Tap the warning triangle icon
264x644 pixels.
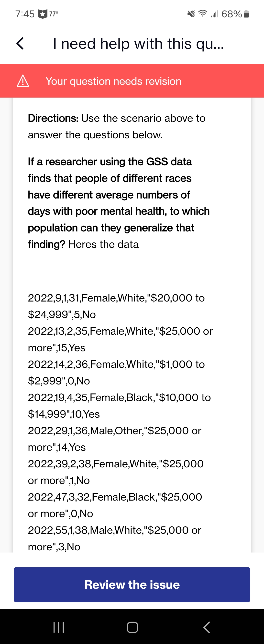pos(23,81)
